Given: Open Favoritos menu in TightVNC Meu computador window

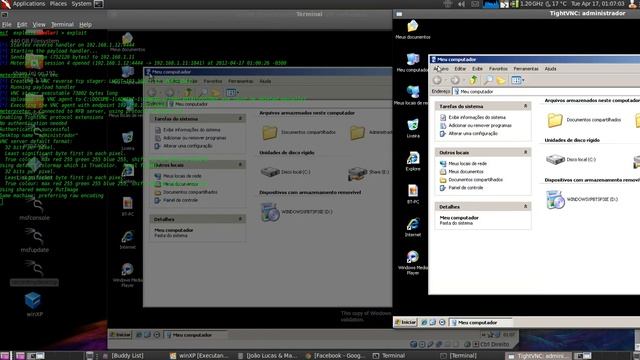Looking at the screenshot, I should click(498, 69).
